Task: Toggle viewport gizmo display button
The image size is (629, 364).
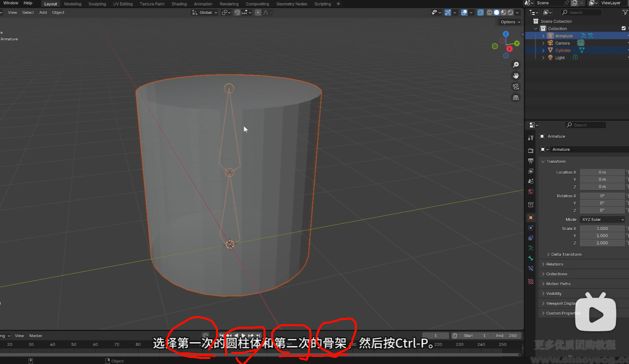Action: click(448, 13)
